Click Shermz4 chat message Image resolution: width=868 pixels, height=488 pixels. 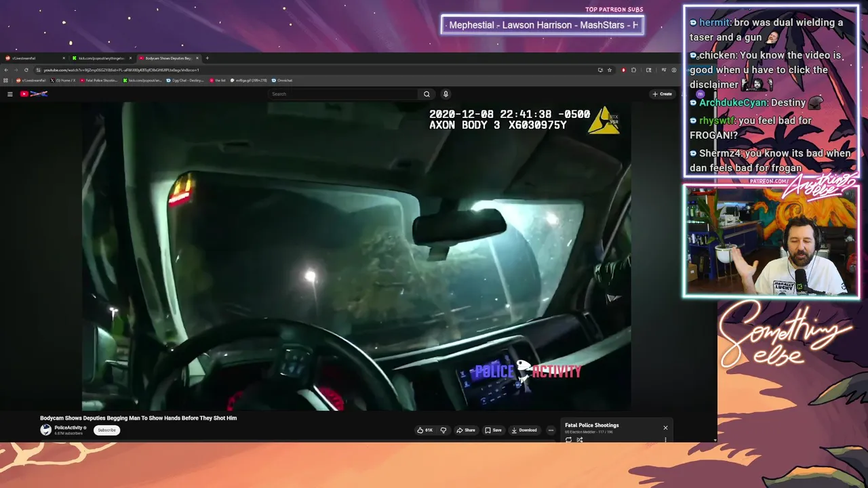770,160
